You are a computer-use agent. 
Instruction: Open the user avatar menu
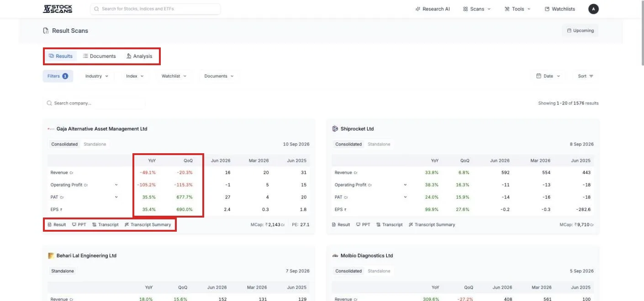tap(593, 9)
